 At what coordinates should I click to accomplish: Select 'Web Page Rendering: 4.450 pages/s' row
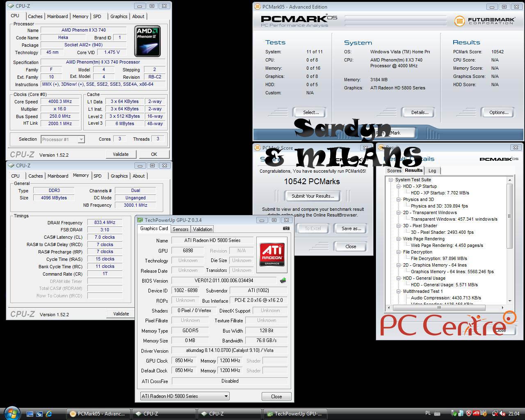[x=447, y=245]
